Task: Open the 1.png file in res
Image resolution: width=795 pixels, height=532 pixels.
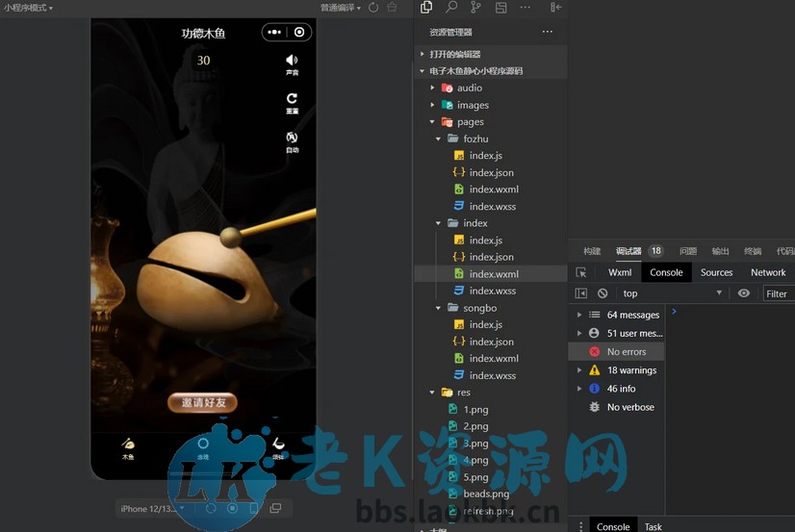Action: [491, 410]
